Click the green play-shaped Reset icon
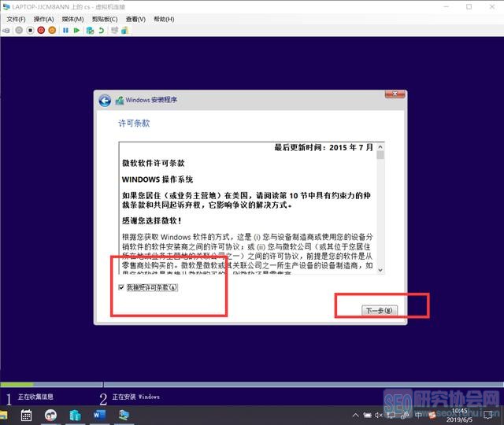Viewport: 504px width, 425px height. point(76,30)
